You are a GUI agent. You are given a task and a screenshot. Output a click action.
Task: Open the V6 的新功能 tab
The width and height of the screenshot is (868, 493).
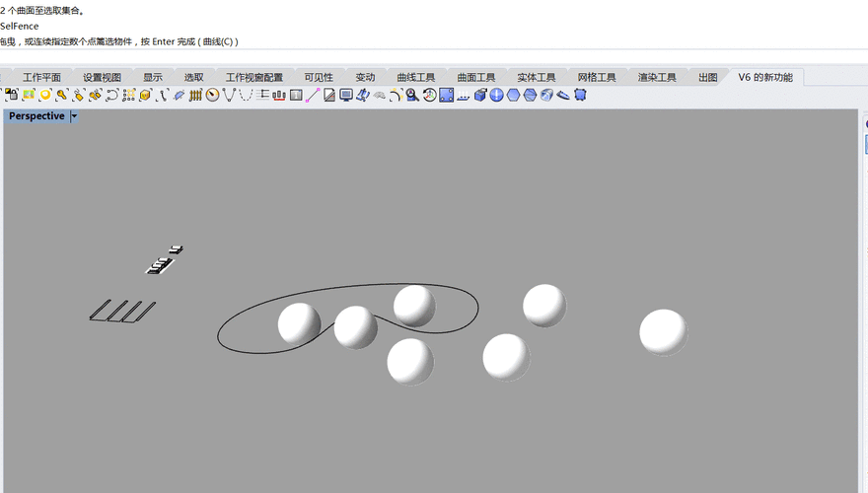click(x=764, y=77)
